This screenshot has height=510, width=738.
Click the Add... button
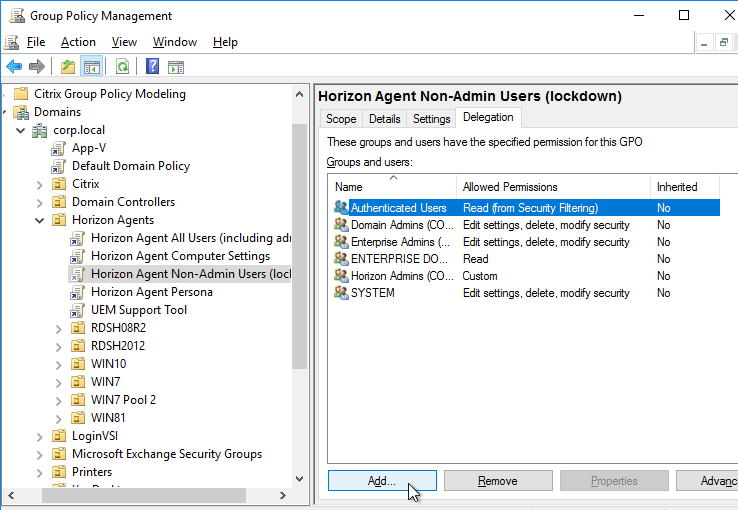382,480
